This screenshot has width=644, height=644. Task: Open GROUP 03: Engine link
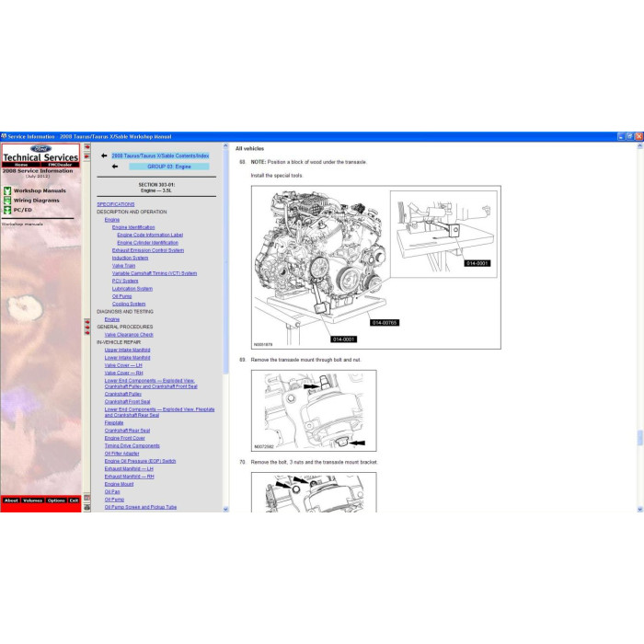168,167
